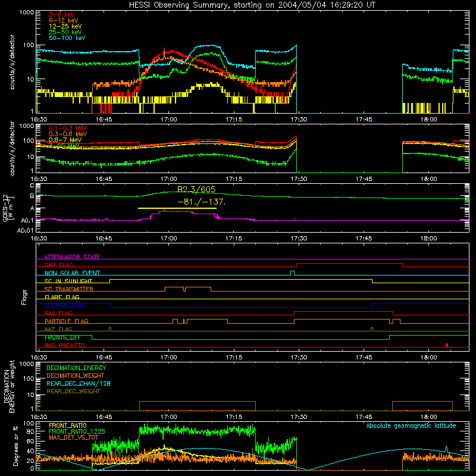Viewport: 476px width, 476px height.
Task: Click the FLARE_FLAG label
Action: (62, 297)
